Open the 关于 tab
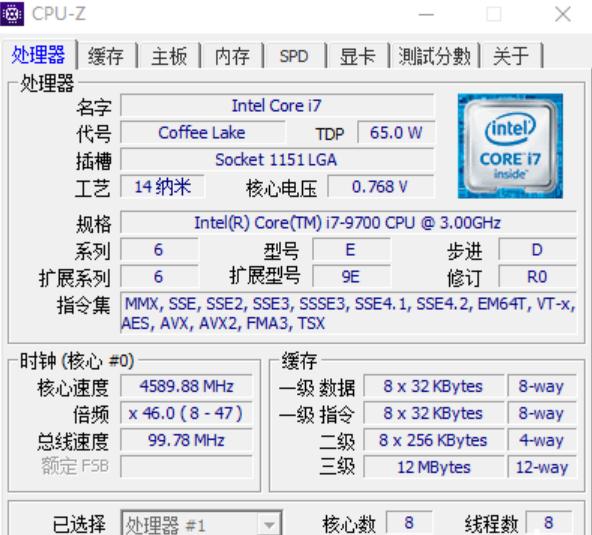The height and width of the screenshot is (535, 592). 511,56
